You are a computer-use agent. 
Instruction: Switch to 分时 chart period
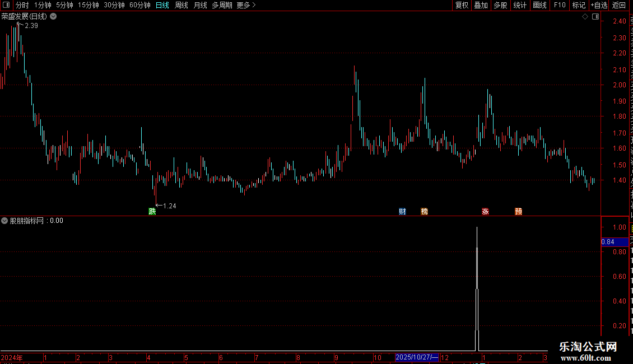pos(22,5)
